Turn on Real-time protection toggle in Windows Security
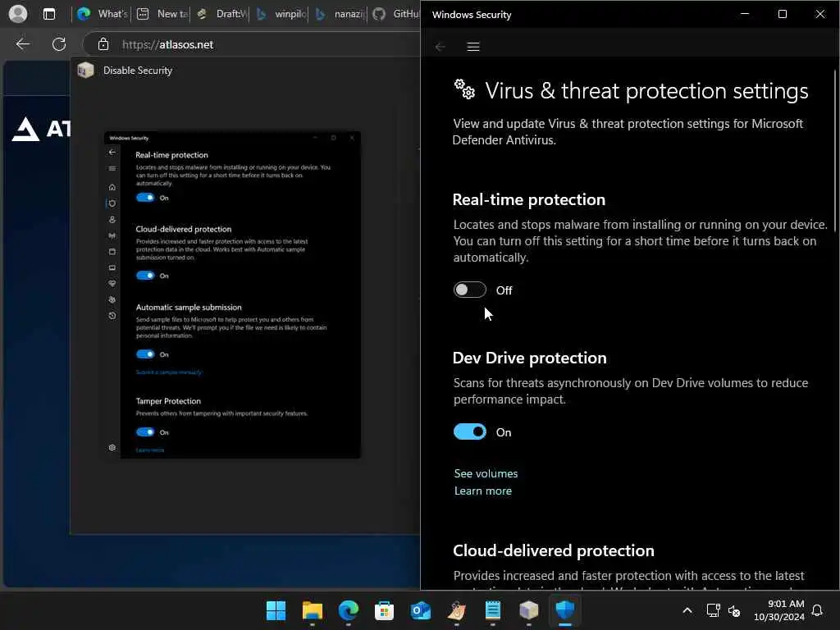 pos(470,290)
